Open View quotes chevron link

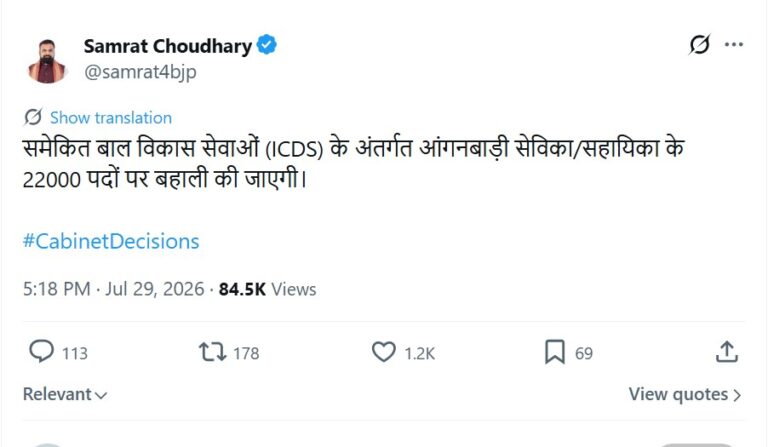tap(685, 394)
